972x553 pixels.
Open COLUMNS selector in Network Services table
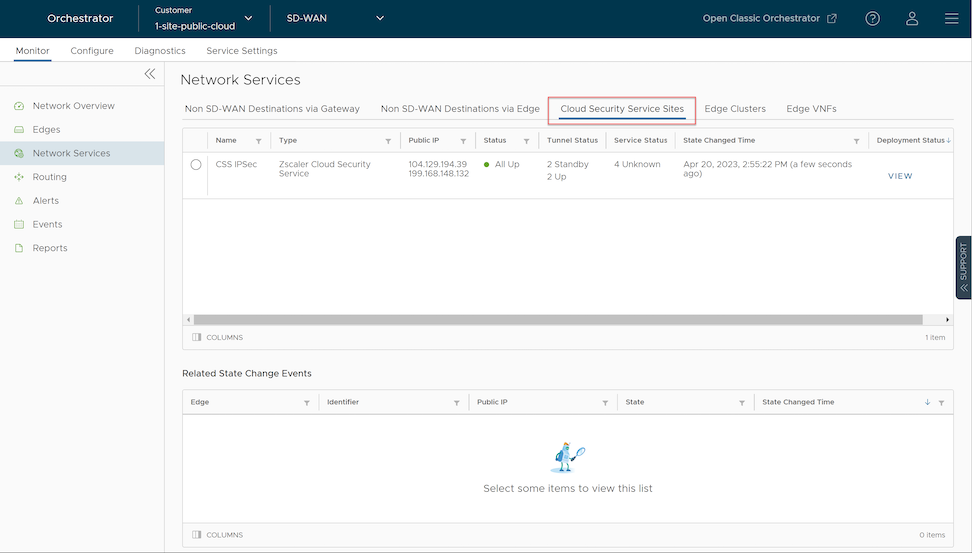(x=217, y=338)
